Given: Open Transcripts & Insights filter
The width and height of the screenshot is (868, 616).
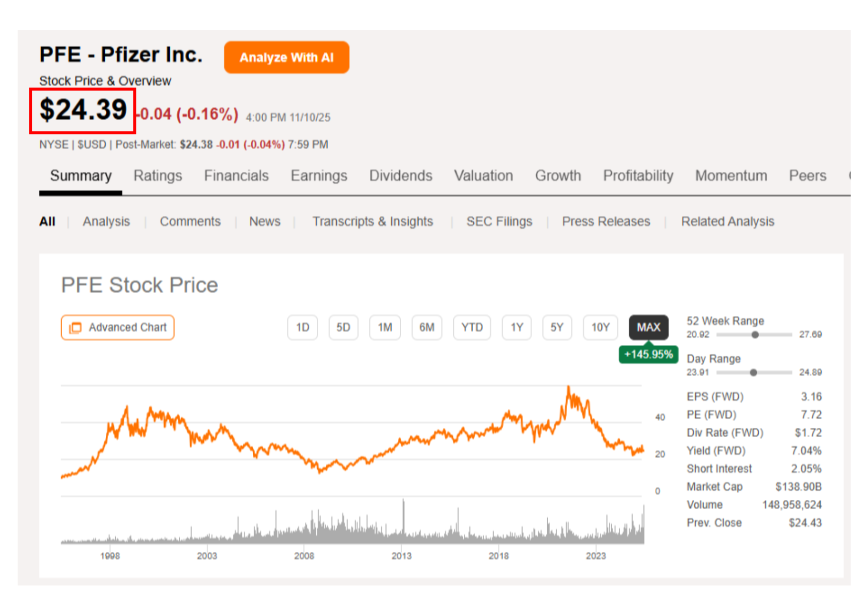Looking at the screenshot, I should [372, 222].
